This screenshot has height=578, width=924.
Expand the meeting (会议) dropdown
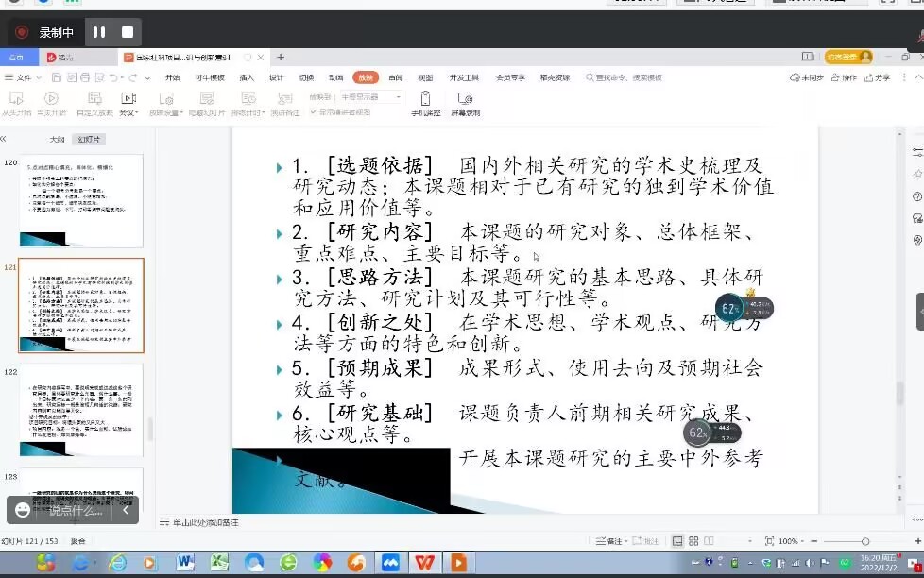coord(128,104)
